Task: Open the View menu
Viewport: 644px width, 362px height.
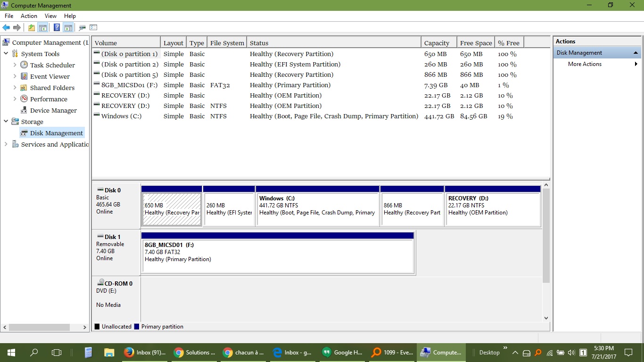Action: tap(50, 16)
